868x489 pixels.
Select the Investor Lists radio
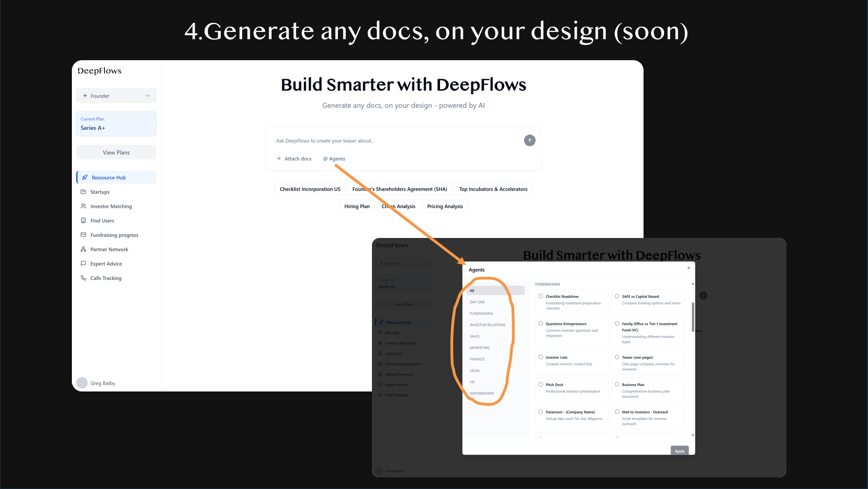pyautogui.click(x=541, y=357)
